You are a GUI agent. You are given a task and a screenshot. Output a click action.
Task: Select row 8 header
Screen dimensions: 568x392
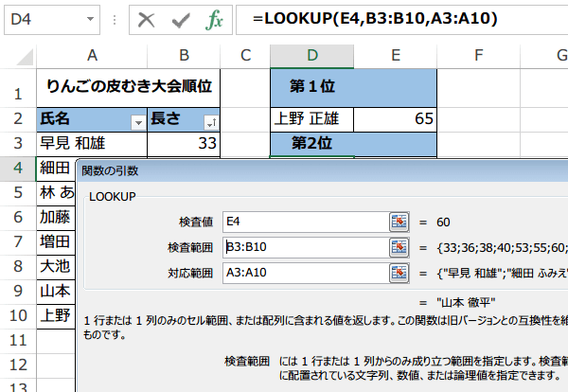pyautogui.click(x=18, y=267)
